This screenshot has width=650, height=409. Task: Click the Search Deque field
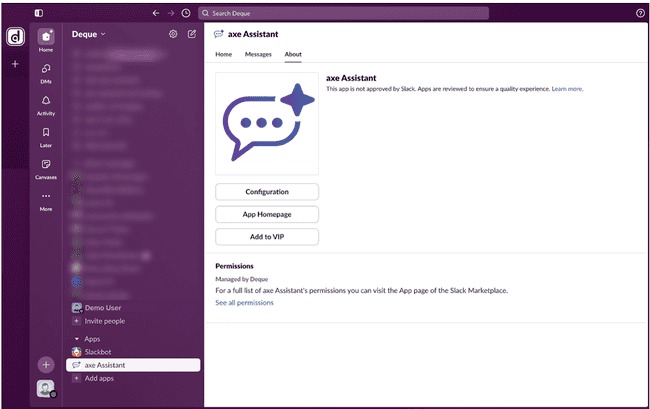coord(343,13)
